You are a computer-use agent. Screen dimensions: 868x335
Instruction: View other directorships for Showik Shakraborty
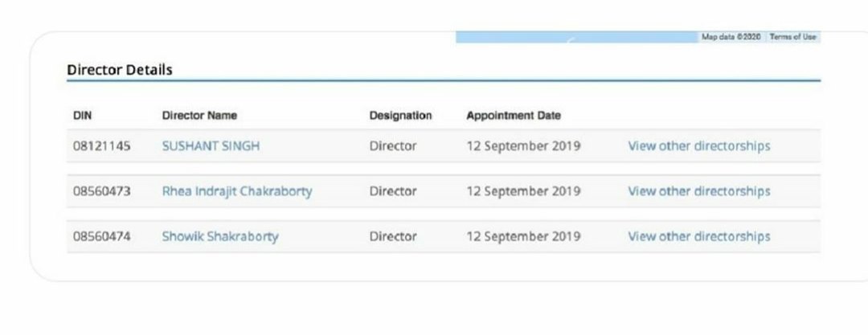tap(698, 236)
